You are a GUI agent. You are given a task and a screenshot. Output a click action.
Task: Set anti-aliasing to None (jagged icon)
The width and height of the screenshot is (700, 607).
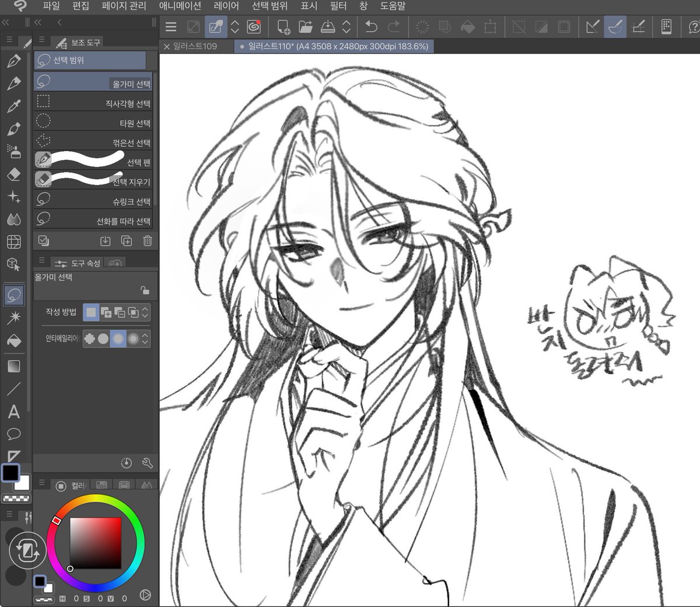coord(90,339)
